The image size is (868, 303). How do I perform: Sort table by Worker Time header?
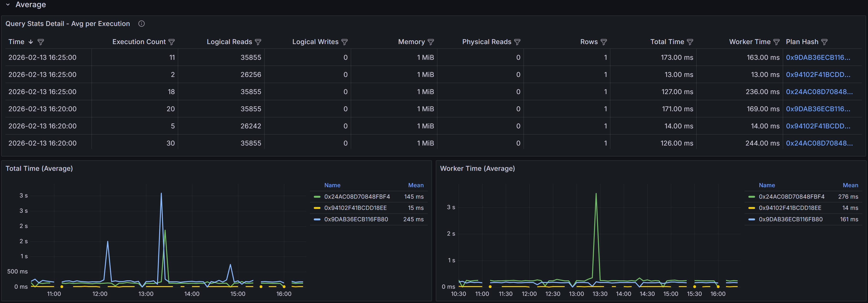(749, 42)
